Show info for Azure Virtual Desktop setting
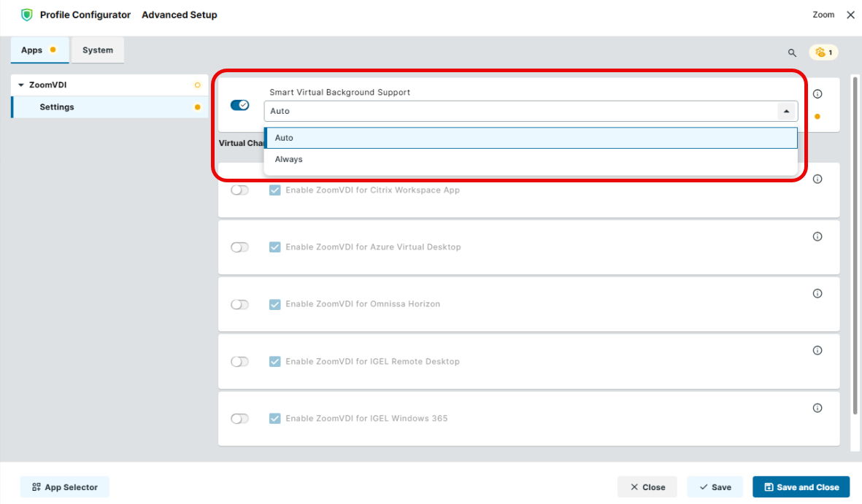Viewport: 862px width, 504px height. [817, 236]
